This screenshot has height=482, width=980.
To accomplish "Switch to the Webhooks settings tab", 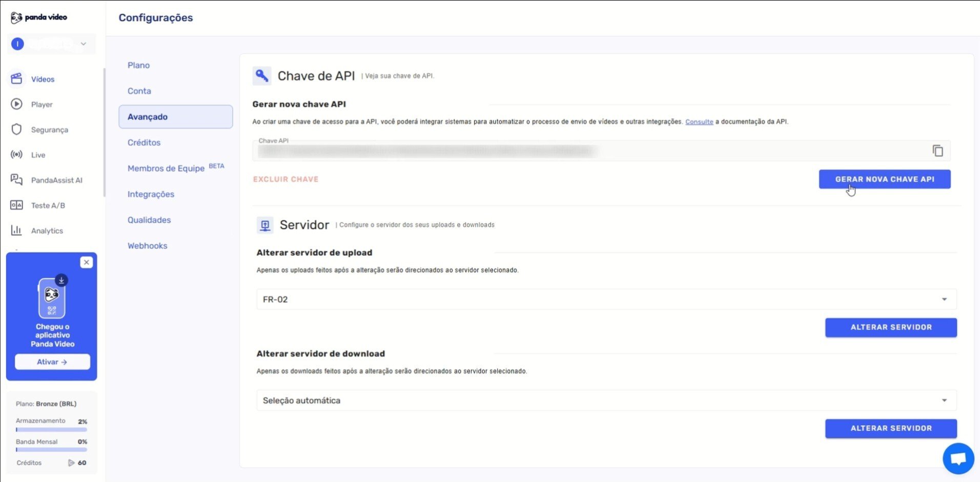I will (148, 246).
